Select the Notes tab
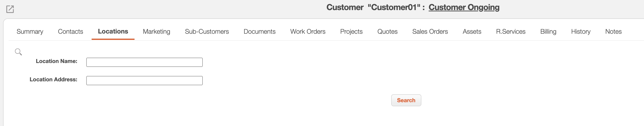 [613, 31]
